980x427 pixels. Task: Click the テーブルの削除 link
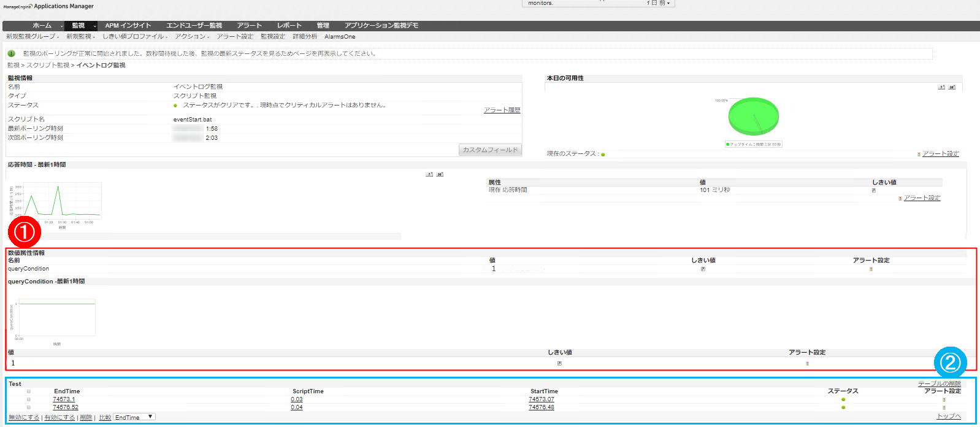point(940,384)
